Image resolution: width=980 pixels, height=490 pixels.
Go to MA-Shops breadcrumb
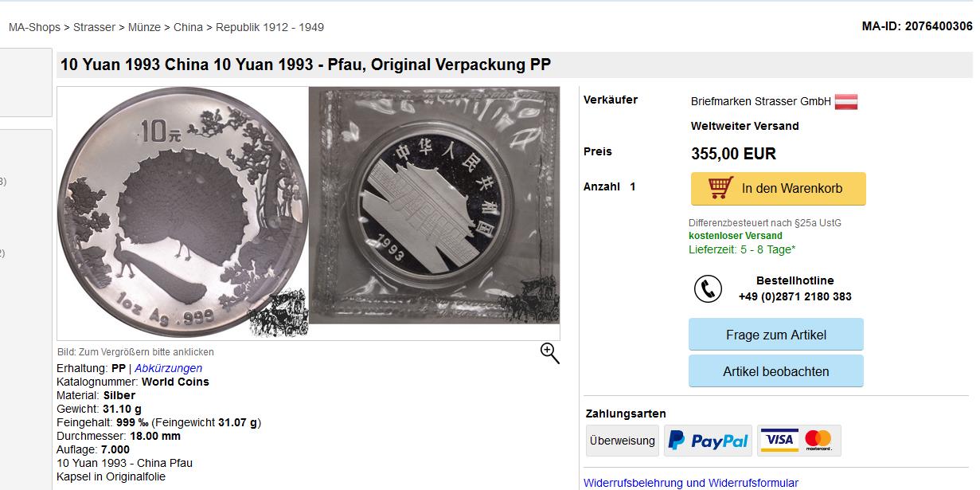click(x=34, y=27)
